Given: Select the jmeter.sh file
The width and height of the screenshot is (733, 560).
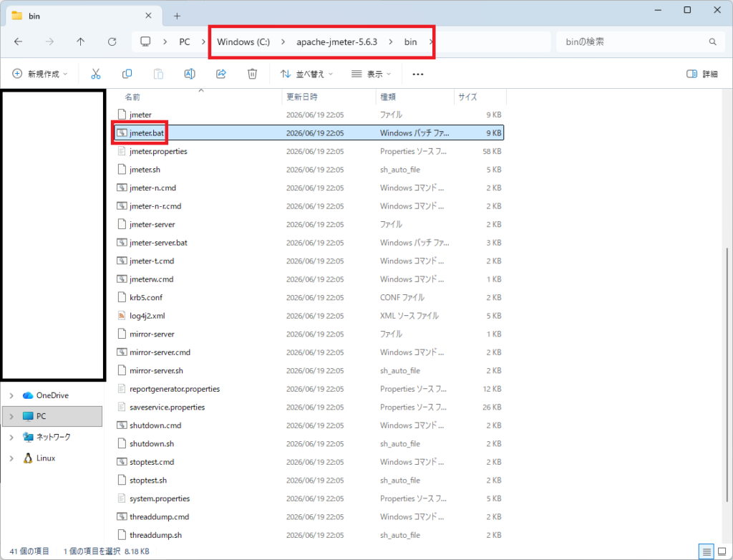Looking at the screenshot, I should coord(309,169).
